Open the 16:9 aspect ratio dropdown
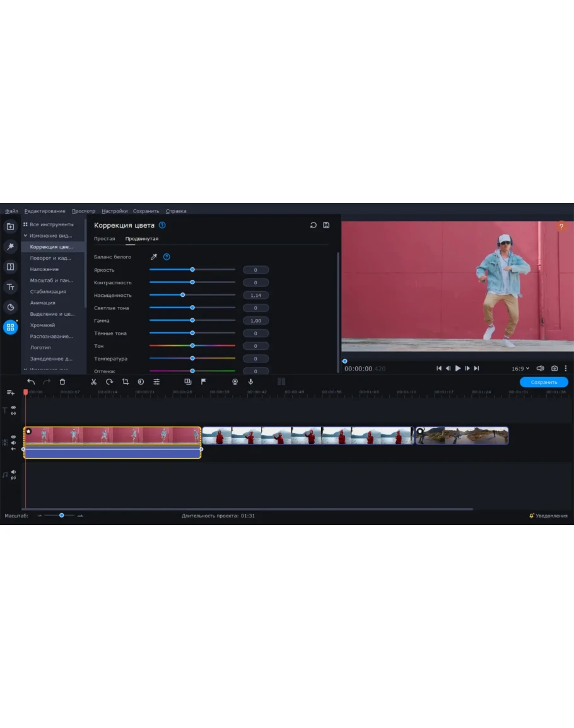 coord(520,369)
